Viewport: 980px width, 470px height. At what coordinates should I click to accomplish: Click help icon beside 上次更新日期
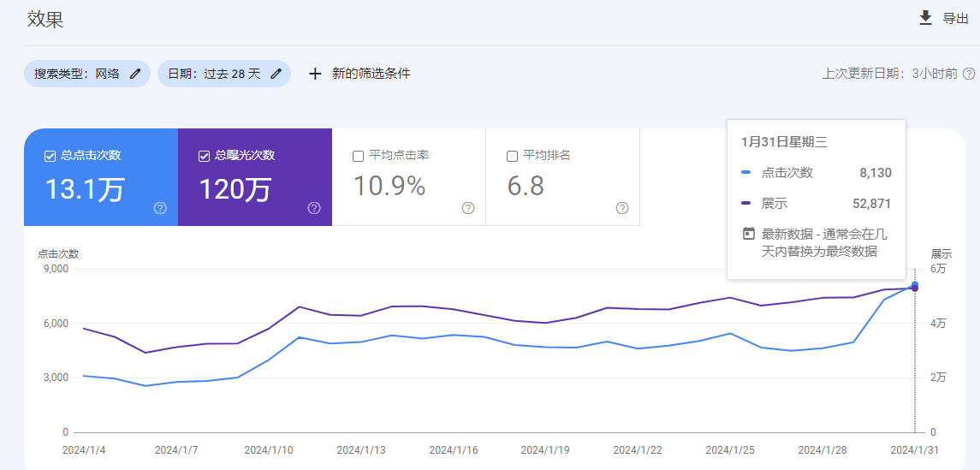(x=969, y=74)
